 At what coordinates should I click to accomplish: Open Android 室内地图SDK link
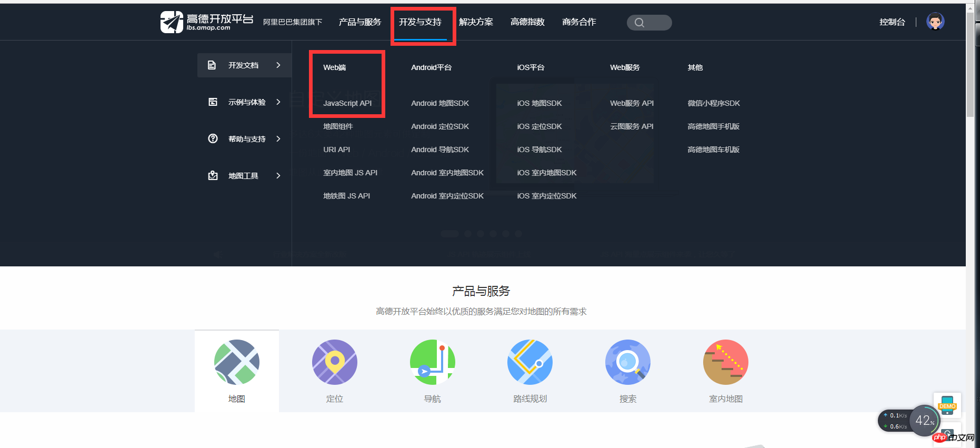pyautogui.click(x=447, y=173)
